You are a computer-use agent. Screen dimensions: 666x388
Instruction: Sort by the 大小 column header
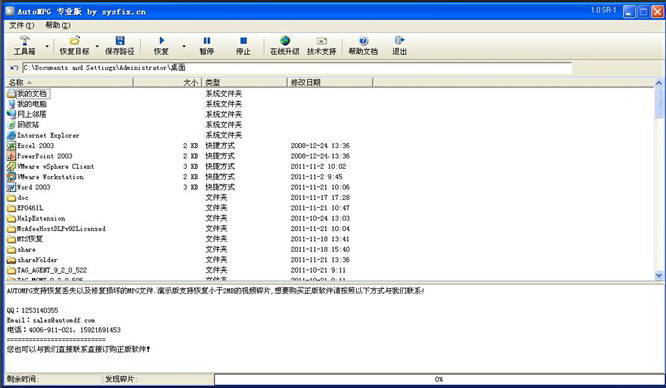(x=167, y=82)
